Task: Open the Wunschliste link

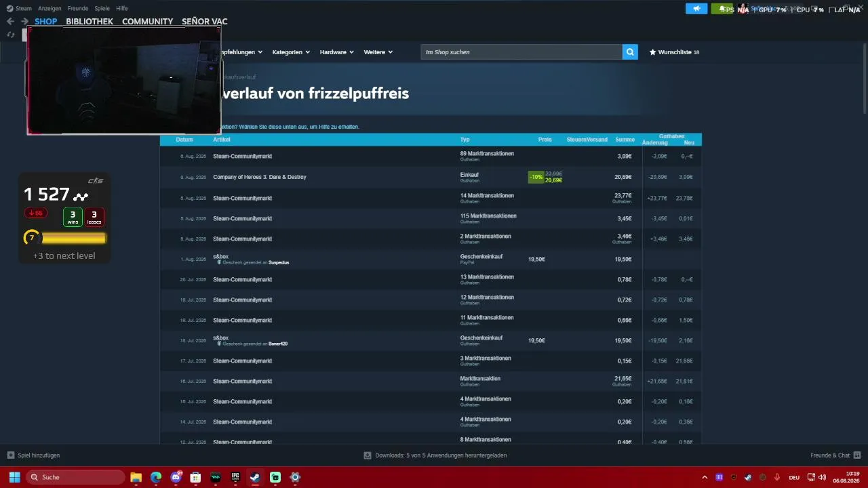Action: click(x=675, y=52)
